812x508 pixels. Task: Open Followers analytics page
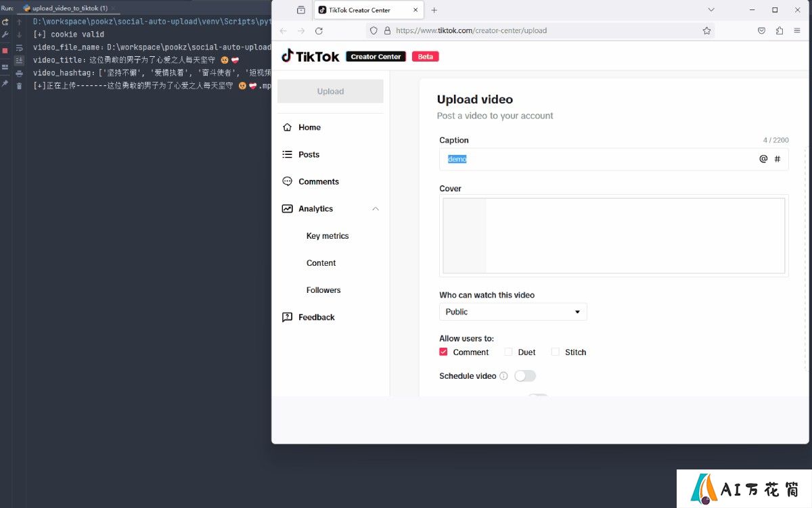323,290
